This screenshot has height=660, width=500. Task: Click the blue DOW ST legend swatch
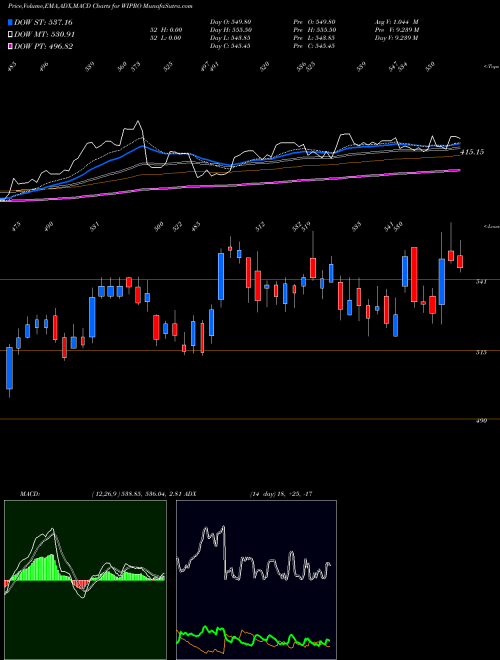(10, 22)
